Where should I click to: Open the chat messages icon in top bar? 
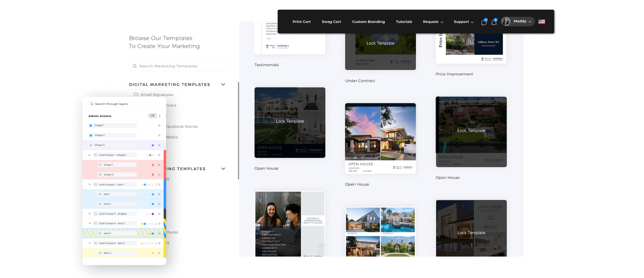pyautogui.click(x=484, y=22)
